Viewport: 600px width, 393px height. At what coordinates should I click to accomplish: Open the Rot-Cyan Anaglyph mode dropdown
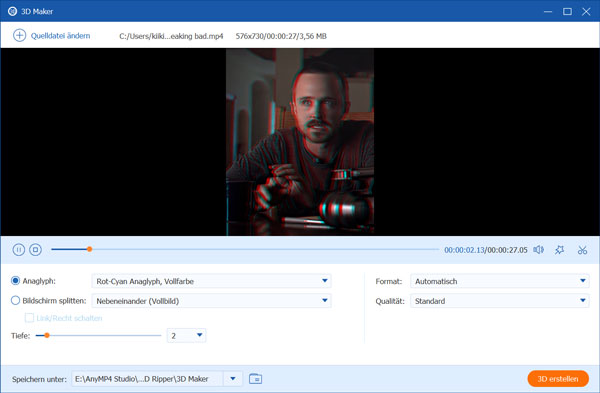211,281
